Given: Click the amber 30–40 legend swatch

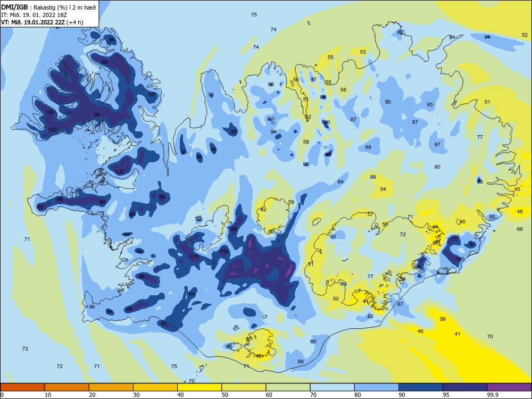Looking at the screenshot, I should click(x=155, y=387).
